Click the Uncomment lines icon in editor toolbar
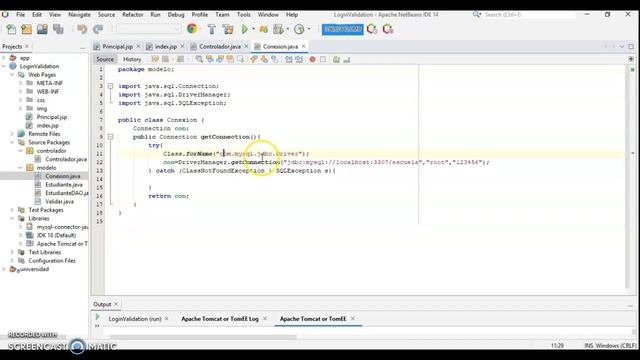 click(x=347, y=59)
